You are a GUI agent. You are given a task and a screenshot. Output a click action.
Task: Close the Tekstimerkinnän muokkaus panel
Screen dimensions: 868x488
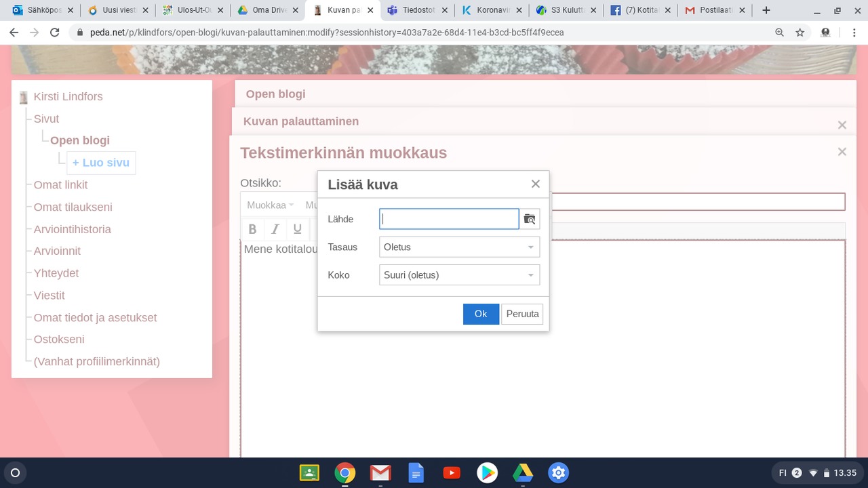(842, 152)
